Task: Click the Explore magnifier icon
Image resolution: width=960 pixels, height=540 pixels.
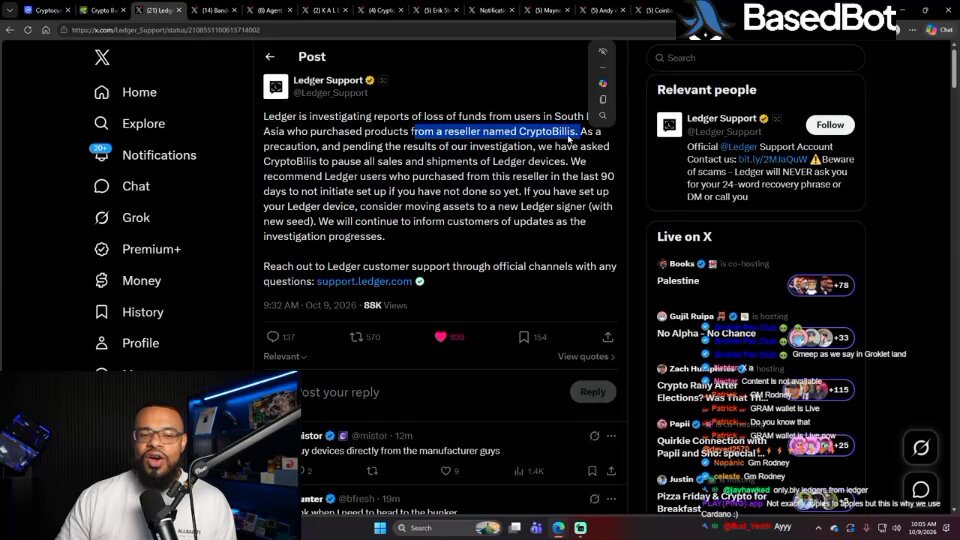Action: pyautogui.click(x=102, y=124)
